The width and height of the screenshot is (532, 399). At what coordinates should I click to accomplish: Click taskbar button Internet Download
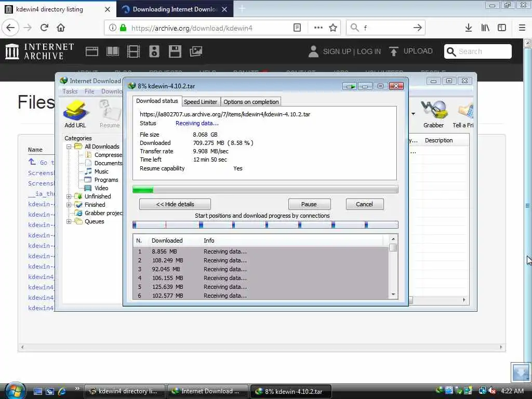click(x=207, y=391)
